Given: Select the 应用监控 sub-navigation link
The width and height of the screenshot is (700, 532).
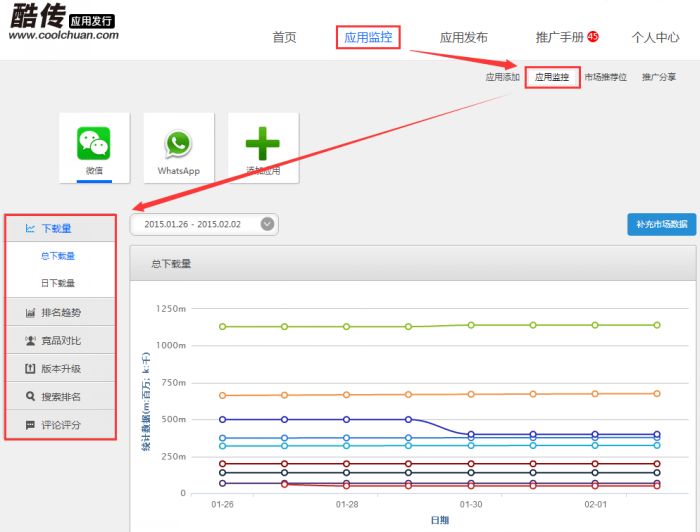Looking at the screenshot, I should click(x=552, y=77).
